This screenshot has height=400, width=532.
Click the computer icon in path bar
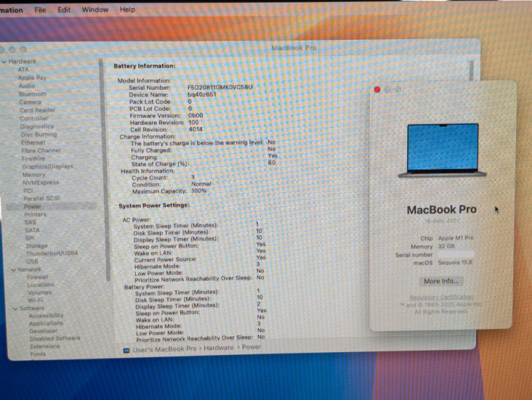tap(126, 350)
